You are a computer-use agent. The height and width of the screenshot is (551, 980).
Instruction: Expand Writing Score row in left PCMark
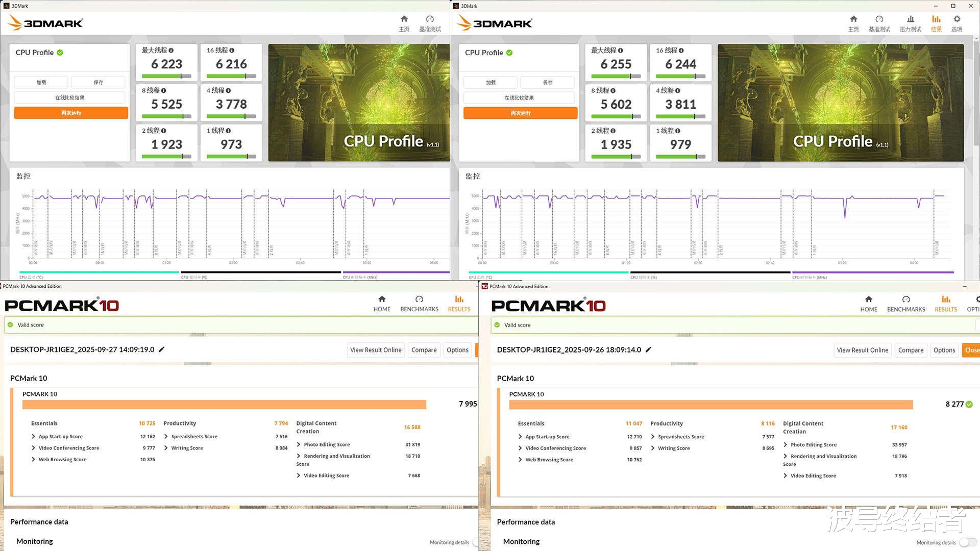166,448
